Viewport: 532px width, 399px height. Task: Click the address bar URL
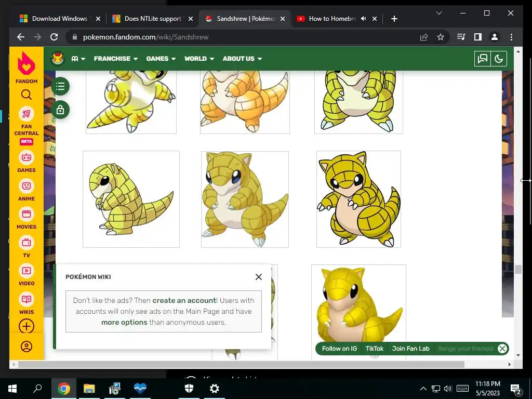pos(146,37)
